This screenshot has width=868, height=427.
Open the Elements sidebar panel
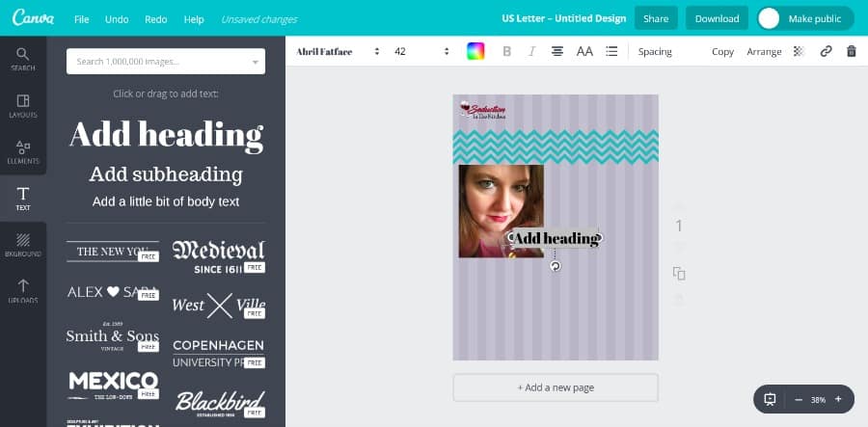click(x=23, y=152)
